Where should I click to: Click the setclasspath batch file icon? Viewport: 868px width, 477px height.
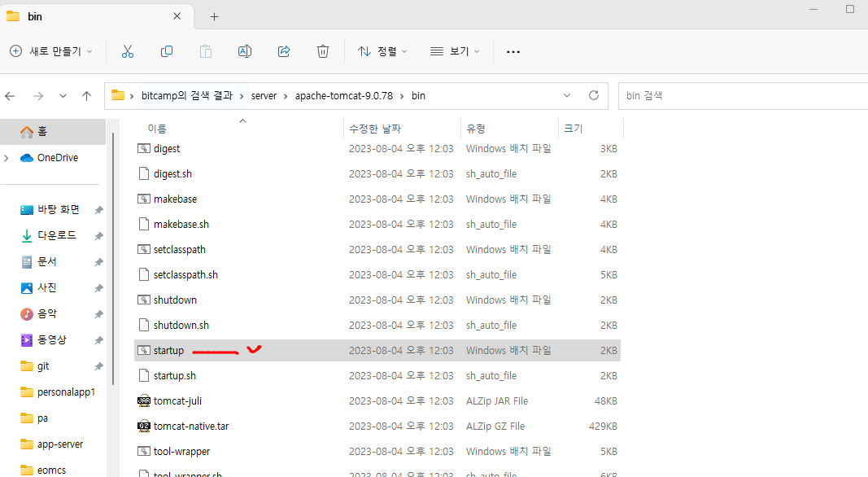coord(144,249)
